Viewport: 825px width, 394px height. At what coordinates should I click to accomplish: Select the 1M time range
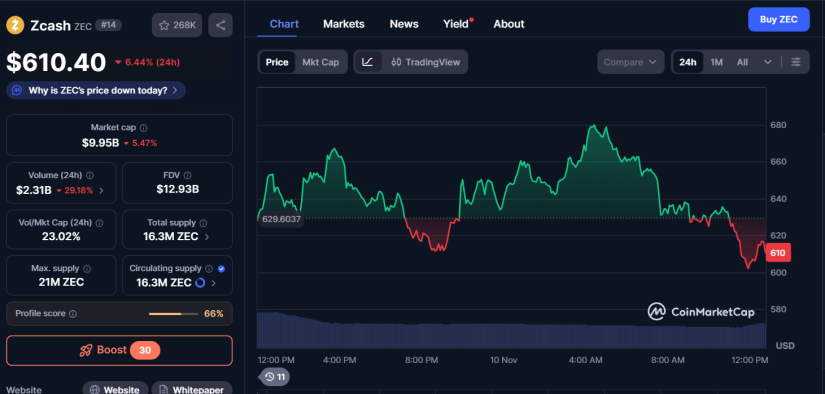717,62
